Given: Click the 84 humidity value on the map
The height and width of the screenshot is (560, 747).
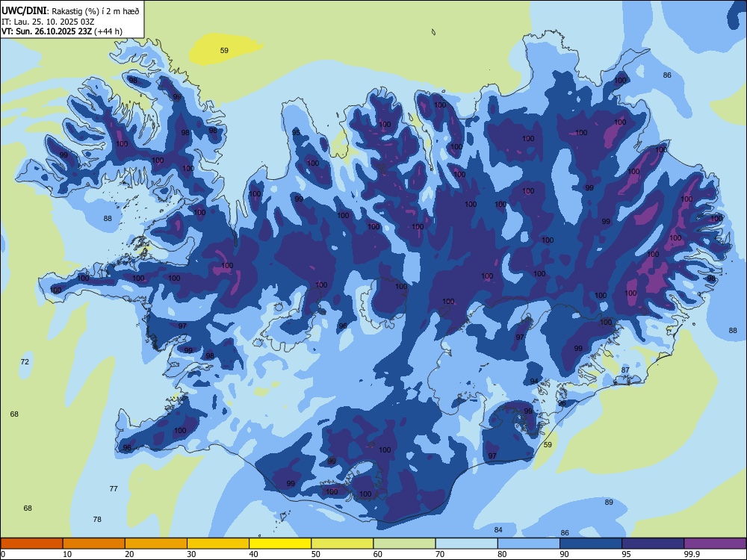Looking at the screenshot, I should pyautogui.click(x=498, y=529).
